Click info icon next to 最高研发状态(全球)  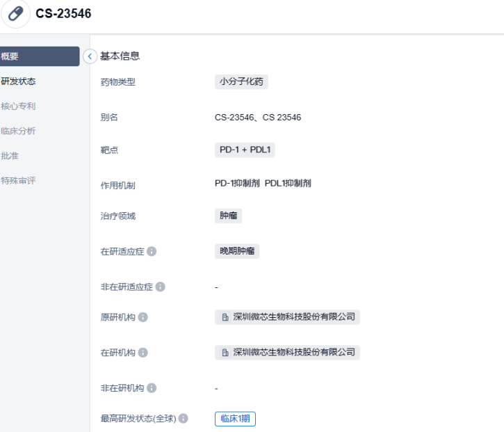[184, 419]
